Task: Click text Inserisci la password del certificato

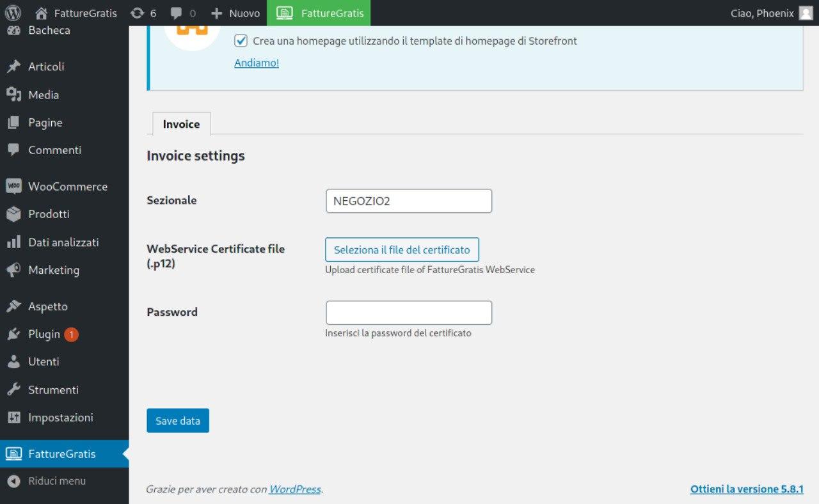Action: tap(398, 333)
